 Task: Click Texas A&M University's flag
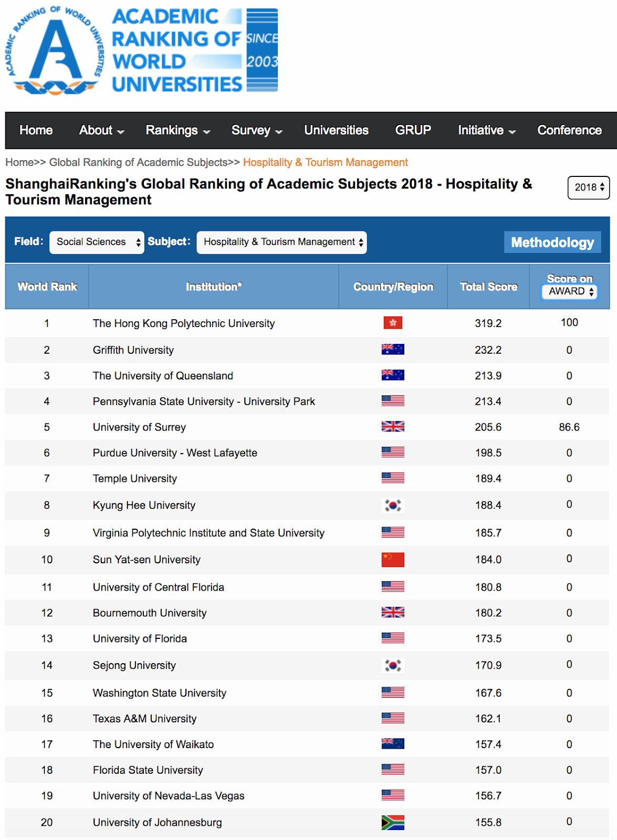click(x=393, y=718)
